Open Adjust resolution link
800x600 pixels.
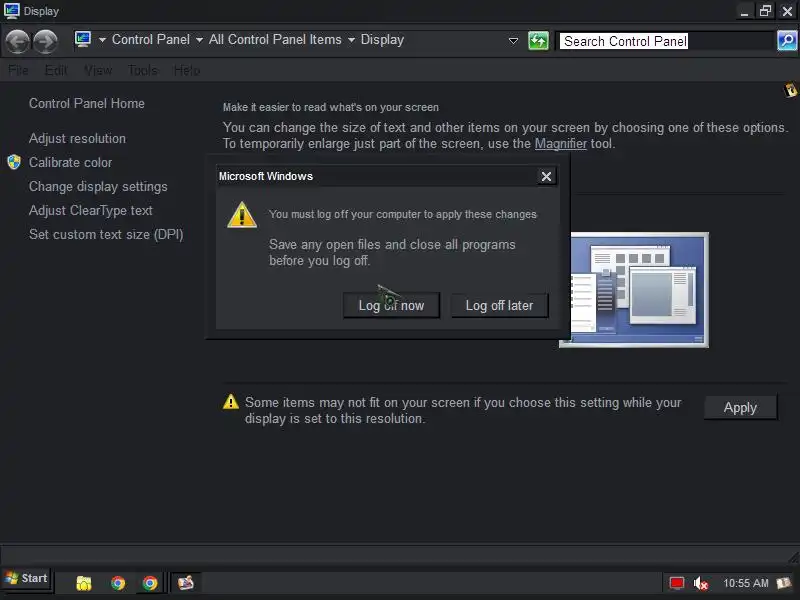click(x=77, y=138)
